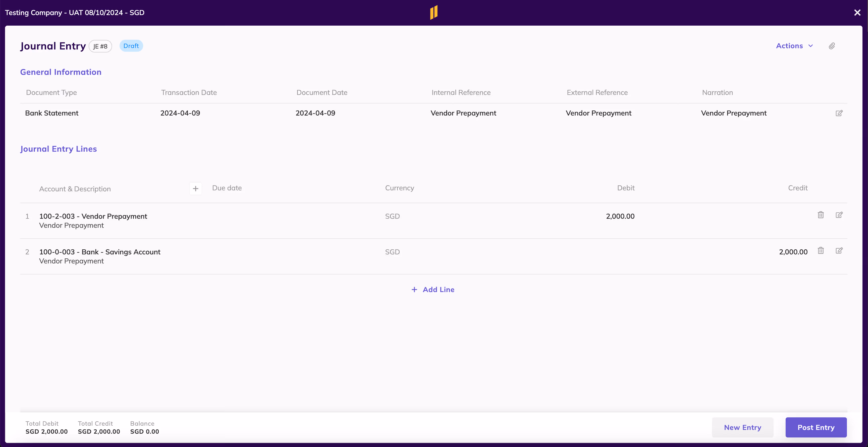Click the yellow logo in header
This screenshot has width=868, height=447.
(x=434, y=13)
